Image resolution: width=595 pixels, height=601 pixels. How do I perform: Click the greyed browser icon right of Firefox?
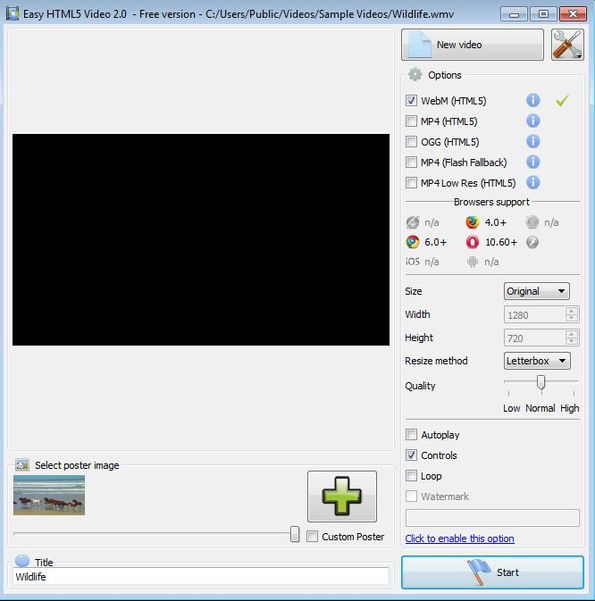[532, 222]
